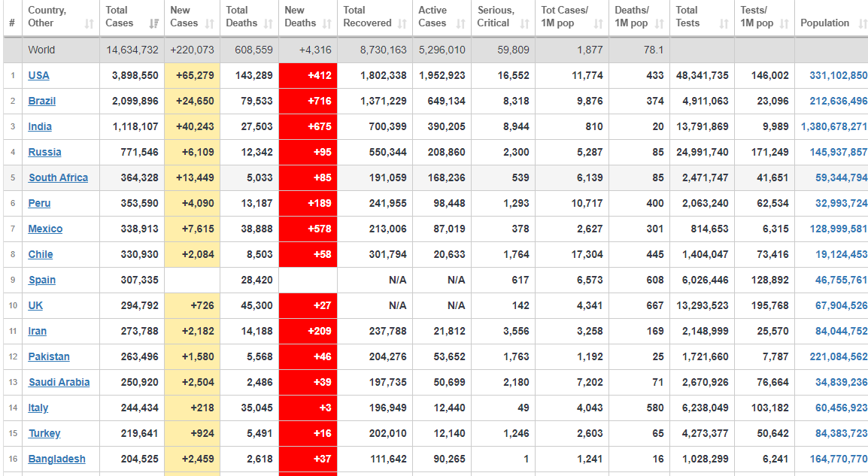
Task: Click Peru population link 32,993,724
Action: [x=842, y=203]
